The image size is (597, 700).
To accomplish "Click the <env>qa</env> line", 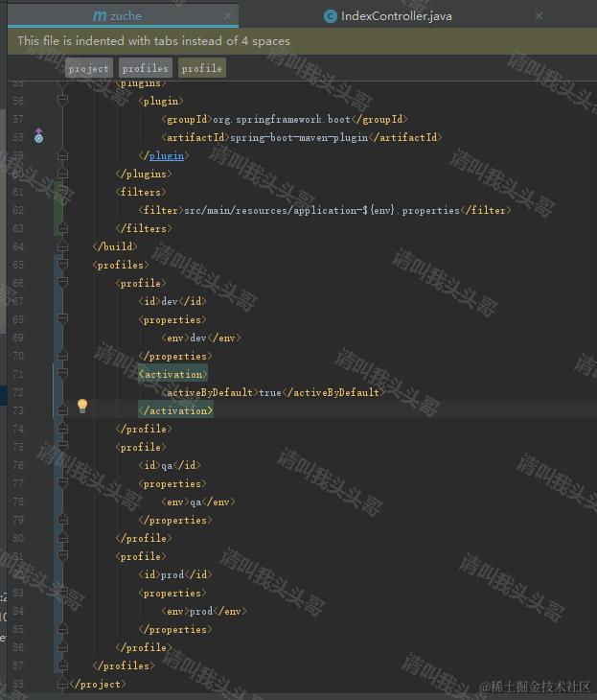I will coord(198,502).
